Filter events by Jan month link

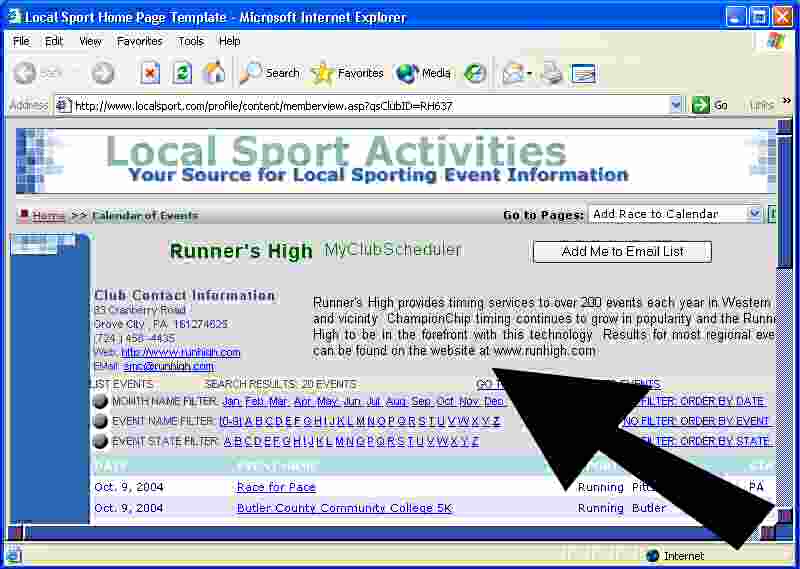click(x=232, y=402)
